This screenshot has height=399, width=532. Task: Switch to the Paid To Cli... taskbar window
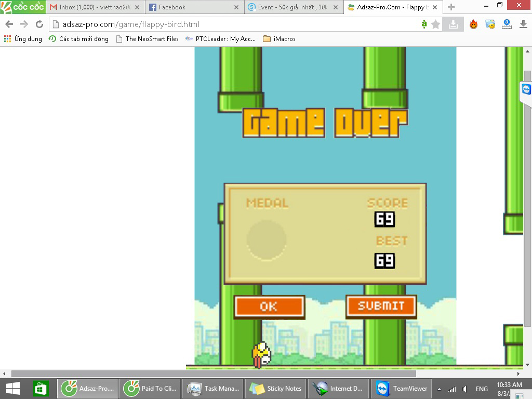pos(150,389)
